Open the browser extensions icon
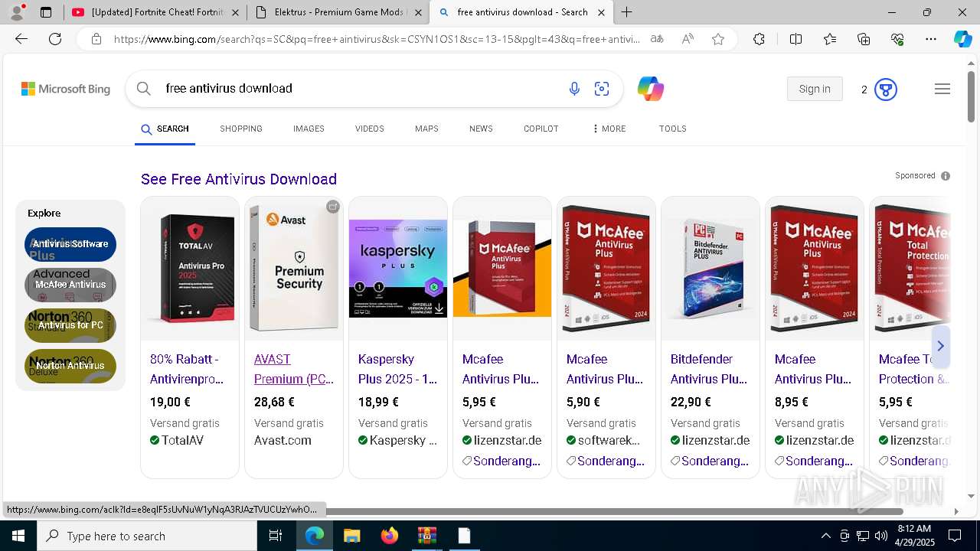Viewport: 980px width, 551px height. coord(759,39)
